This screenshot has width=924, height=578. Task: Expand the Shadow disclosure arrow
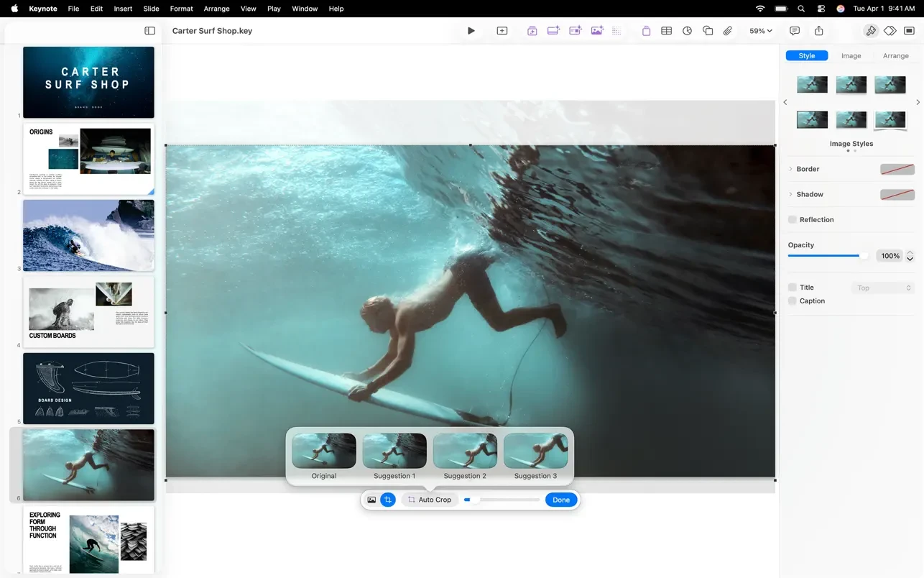click(x=791, y=194)
